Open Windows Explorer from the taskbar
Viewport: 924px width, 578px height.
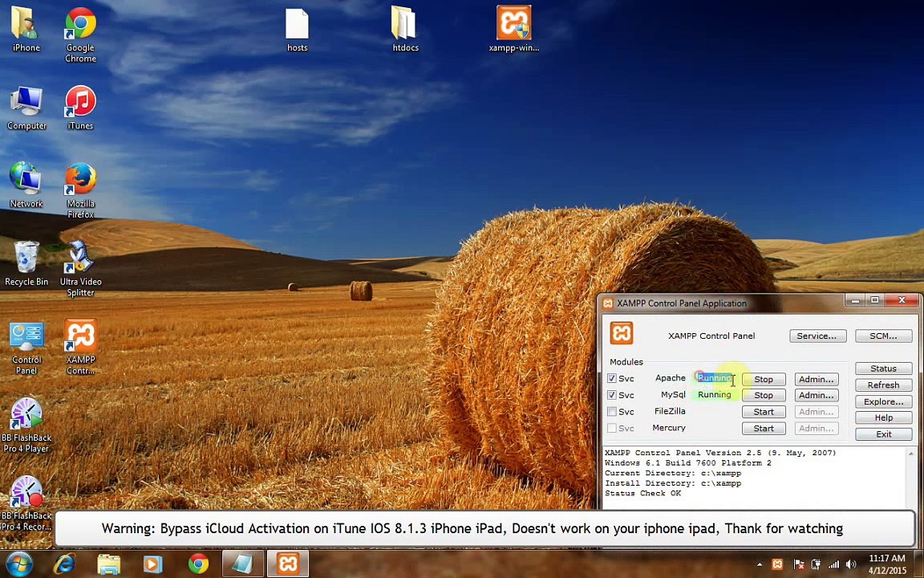pos(108,564)
